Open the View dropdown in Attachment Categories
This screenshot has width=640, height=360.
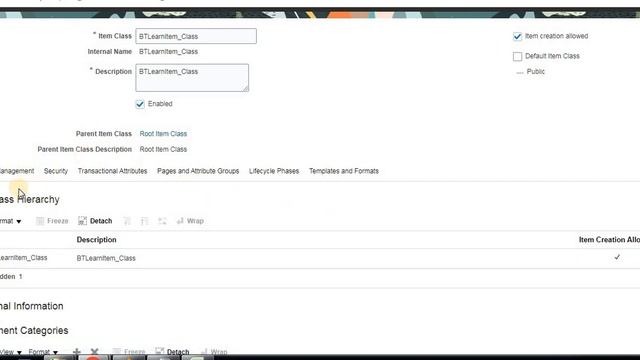(x=11, y=351)
